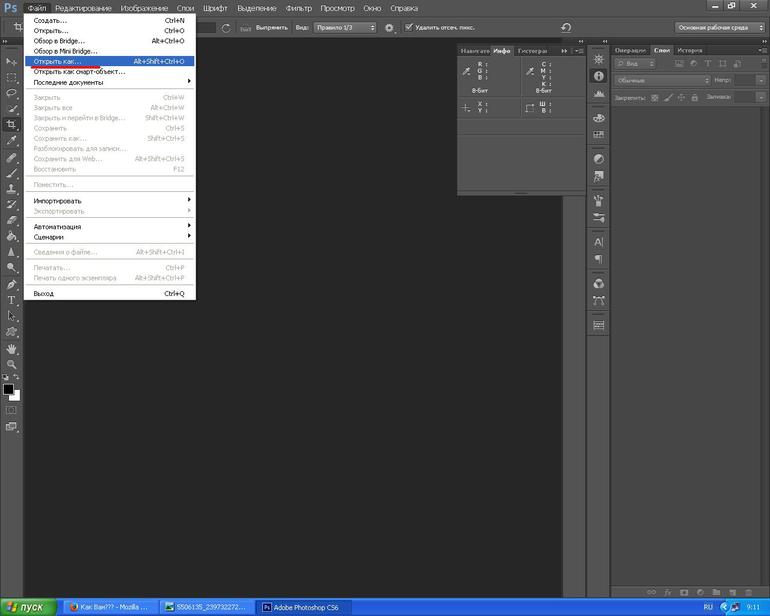
Task: Open the Character panel icon in dock
Action: (x=599, y=242)
